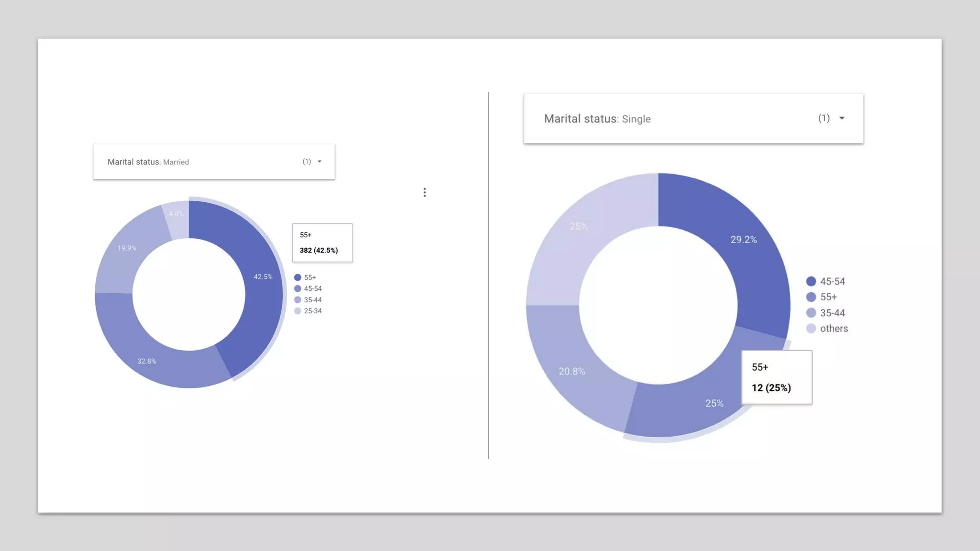Open the three-dot chart options menu
Image resolution: width=980 pixels, height=551 pixels.
click(x=424, y=192)
